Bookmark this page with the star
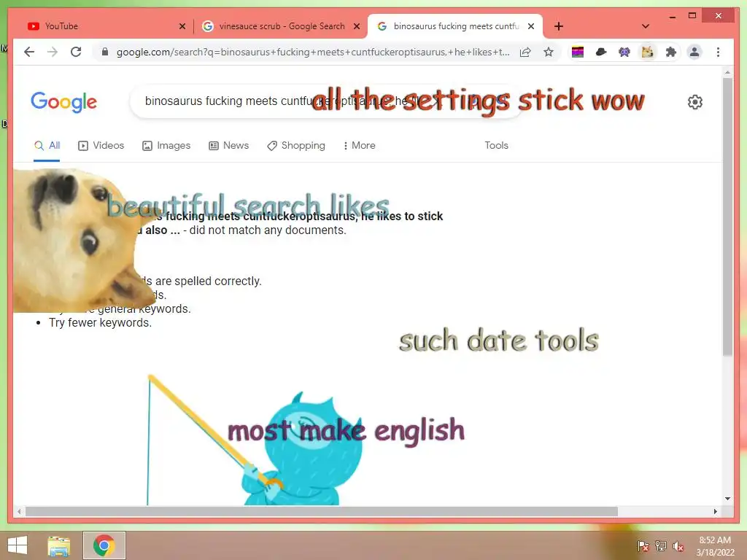The height and width of the screenshot is (560, 747). (549, 52)
